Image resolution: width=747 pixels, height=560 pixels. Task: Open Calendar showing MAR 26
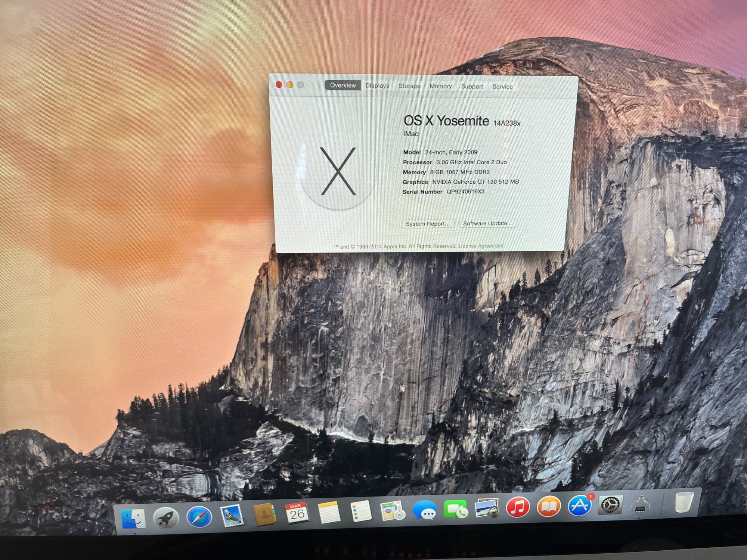297,513
